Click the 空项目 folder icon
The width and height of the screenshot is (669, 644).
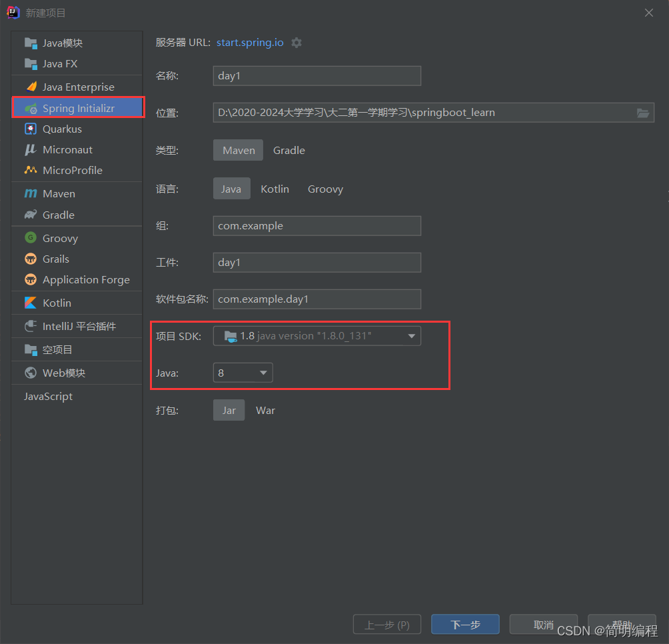click(x=31, y=350)
